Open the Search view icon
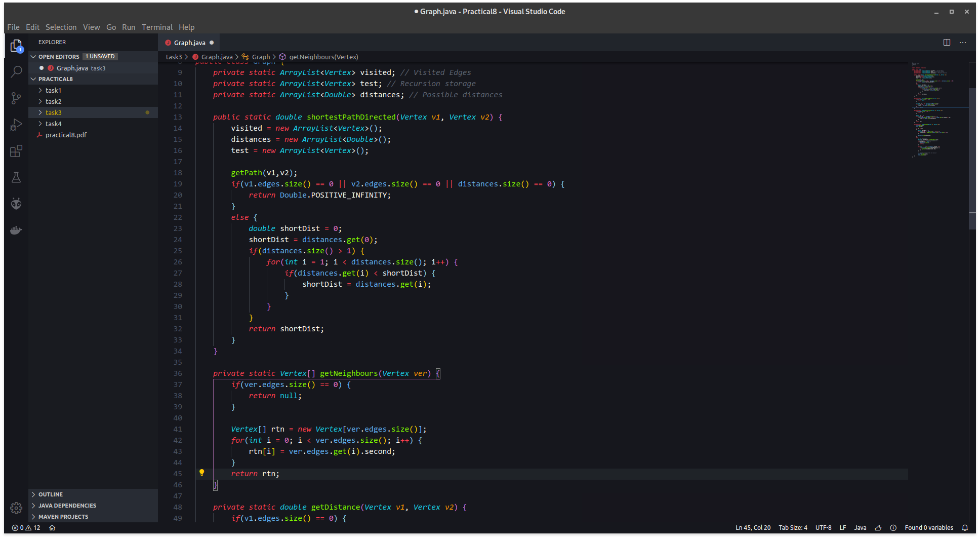This screenshot has width=980, height=539. pos(17,72)
